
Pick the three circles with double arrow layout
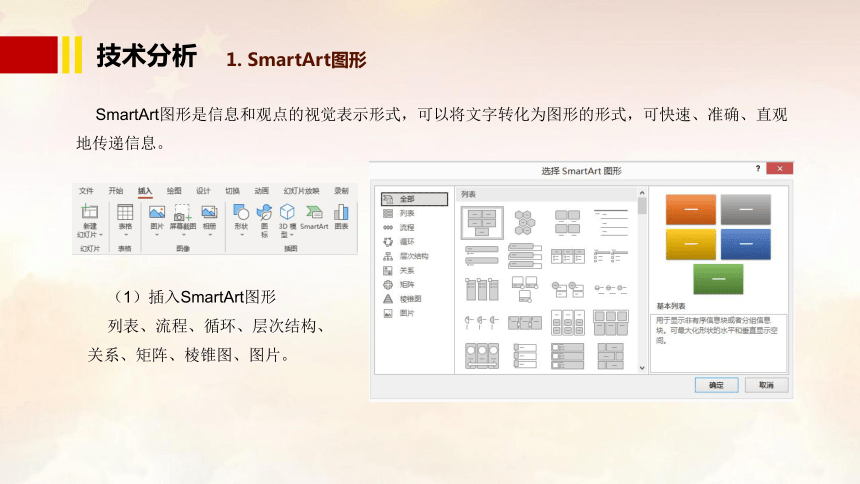(x=482, y=356)
